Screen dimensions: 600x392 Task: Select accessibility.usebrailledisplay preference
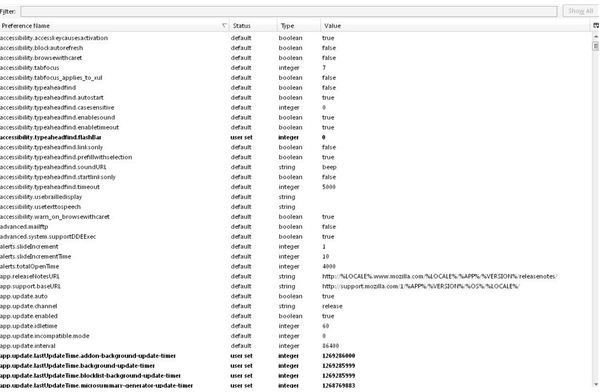pos(296,197)
